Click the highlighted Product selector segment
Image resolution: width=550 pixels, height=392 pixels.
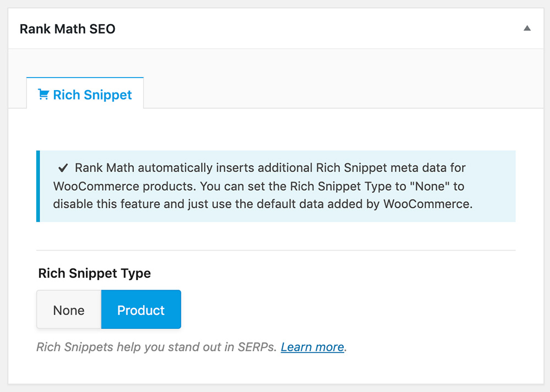pos(141,310)
